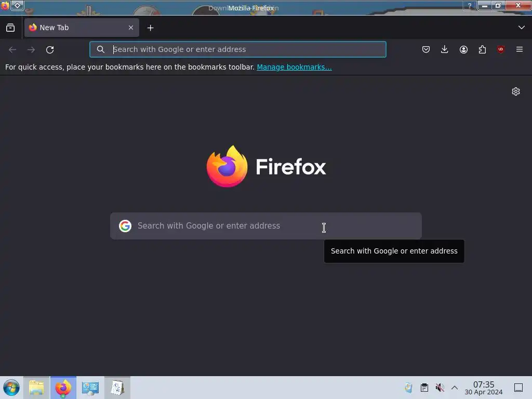Click title bar help question button
Image resolution: width=532 pixels, height=399 pixels.
(470, 5)
